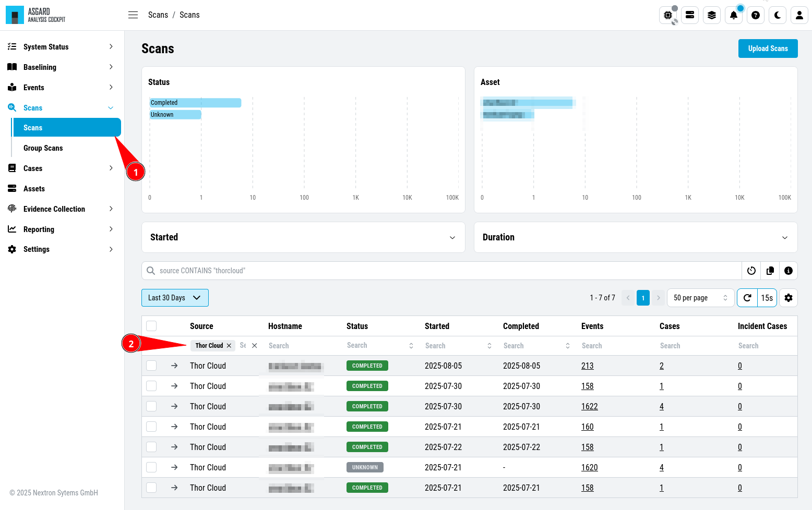Tick checkbox of the UNKNOWN status scan
This screenshot has width=812, height=510.
(x=151, y=467)
